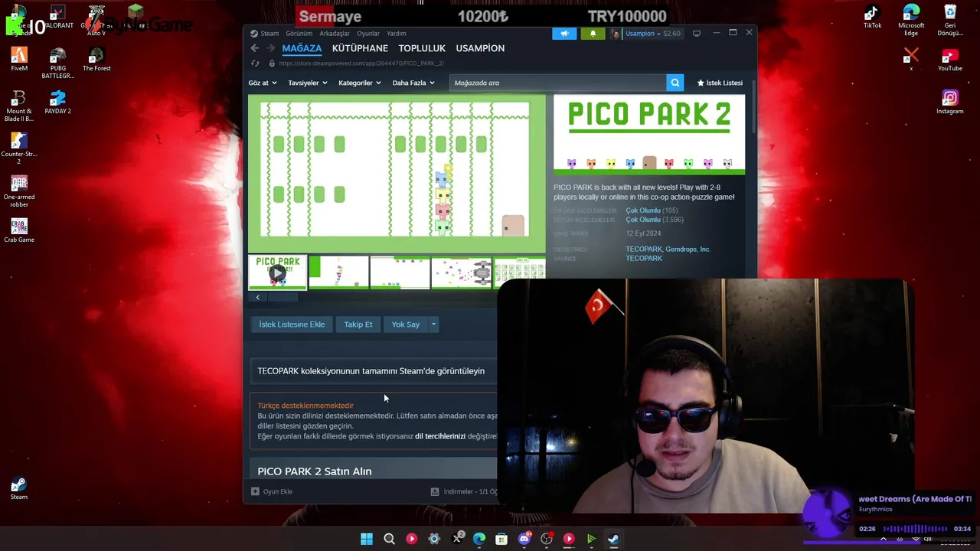Screen dimensions: 980x551
Task: Open Microsoft Store from taskbar
Action: tap(501, 539)
